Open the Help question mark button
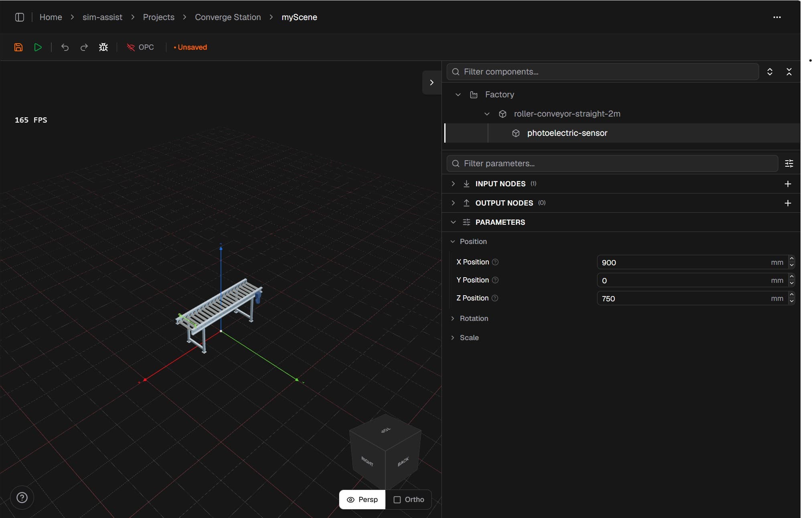 (x=22, y=498)
